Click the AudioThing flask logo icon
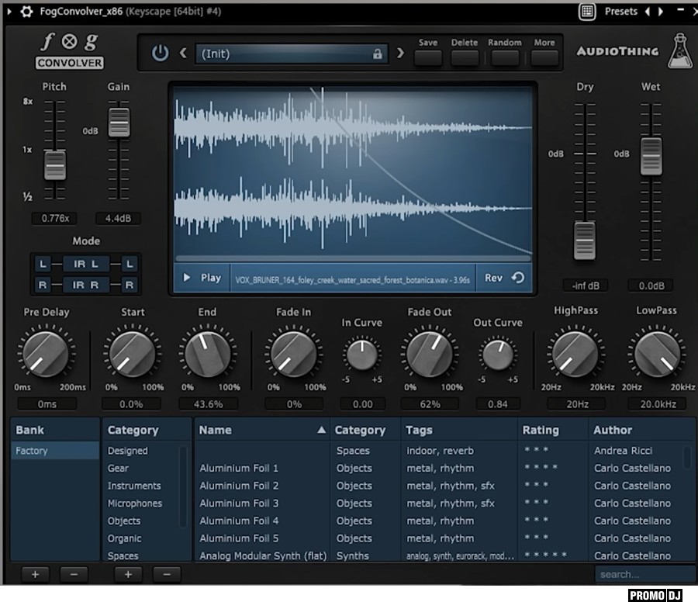 (679, 50)
